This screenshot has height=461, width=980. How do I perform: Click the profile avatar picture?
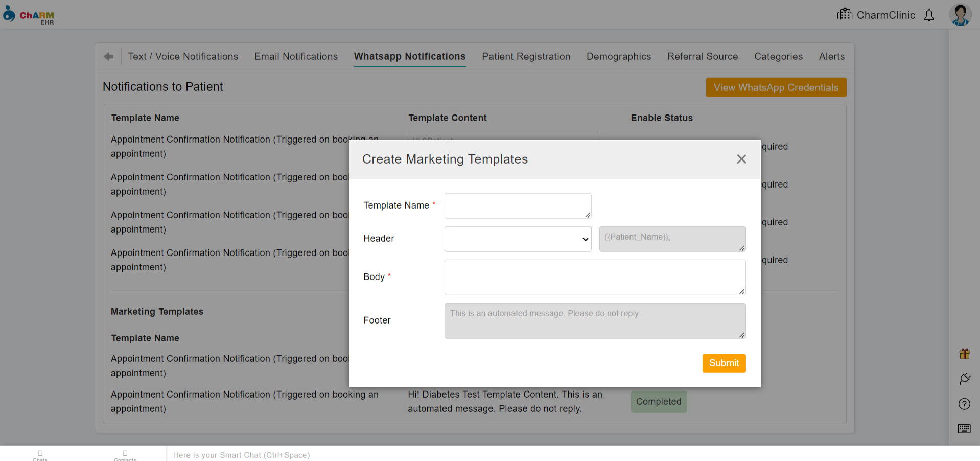pyautogui.click(x=960, y=14)
